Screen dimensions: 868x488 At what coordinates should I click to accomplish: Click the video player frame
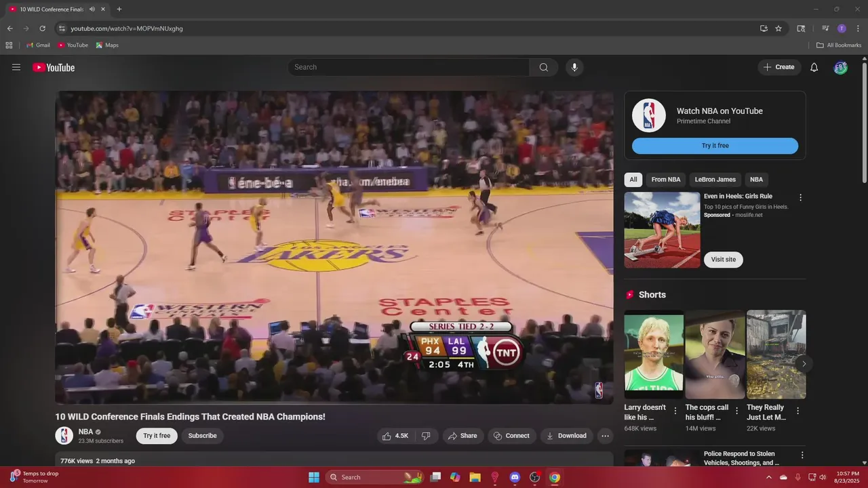[334, 247]
